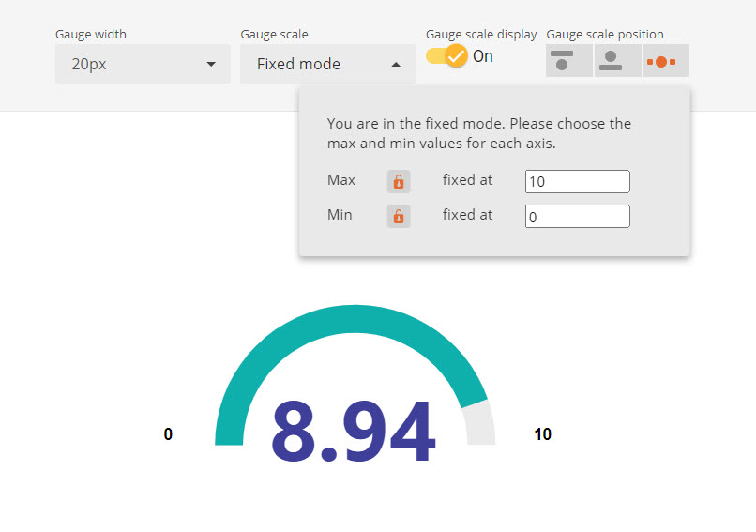Click the Min lock icon

tap(399, 217)
